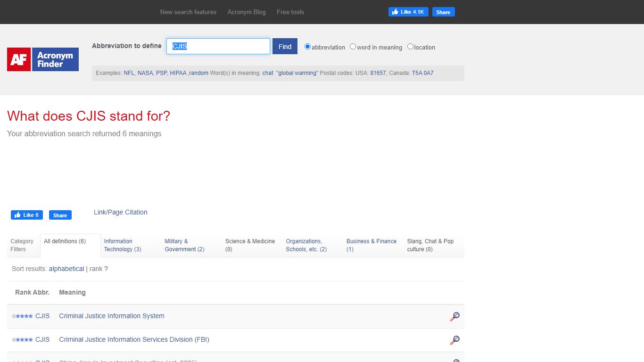The width and height of the screenshot is (644, 362).
Task: Select the location radio button
Action: pos(410,47)
